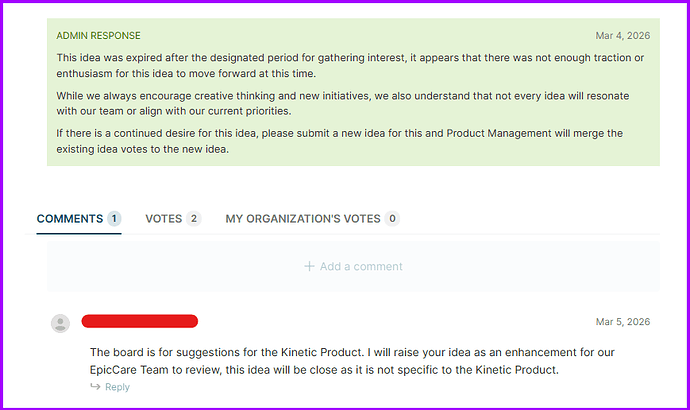
Task: Open the redacted commenter name profile
Action: [139, 321]
